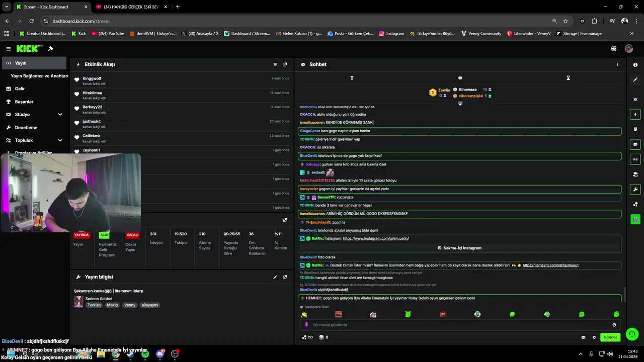Show hidden system tray icons

point(580,354)
